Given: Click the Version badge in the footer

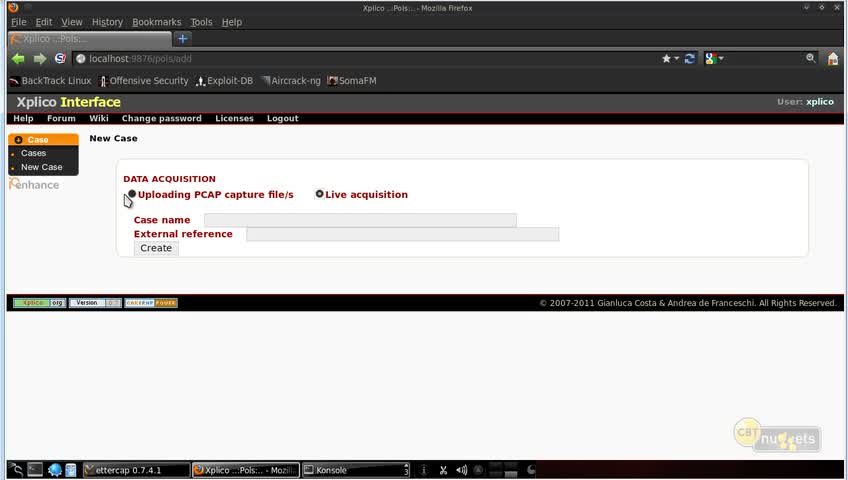Looking at the screenshot, I should 95,303.
